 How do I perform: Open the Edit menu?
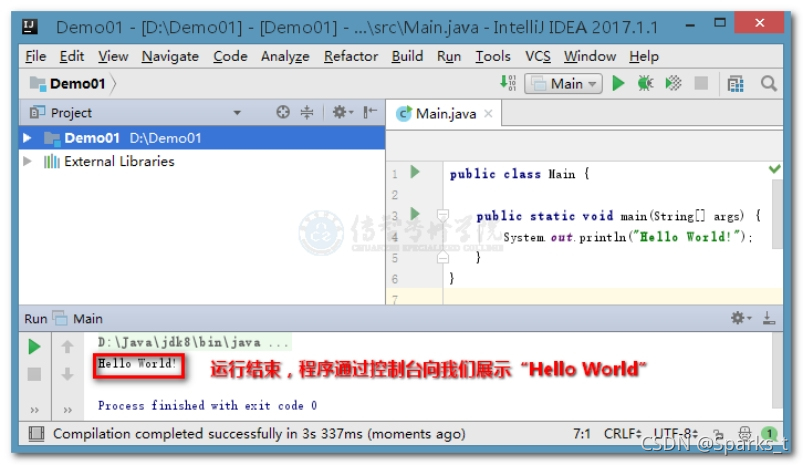pyautogui.click(x=71, y=56)
